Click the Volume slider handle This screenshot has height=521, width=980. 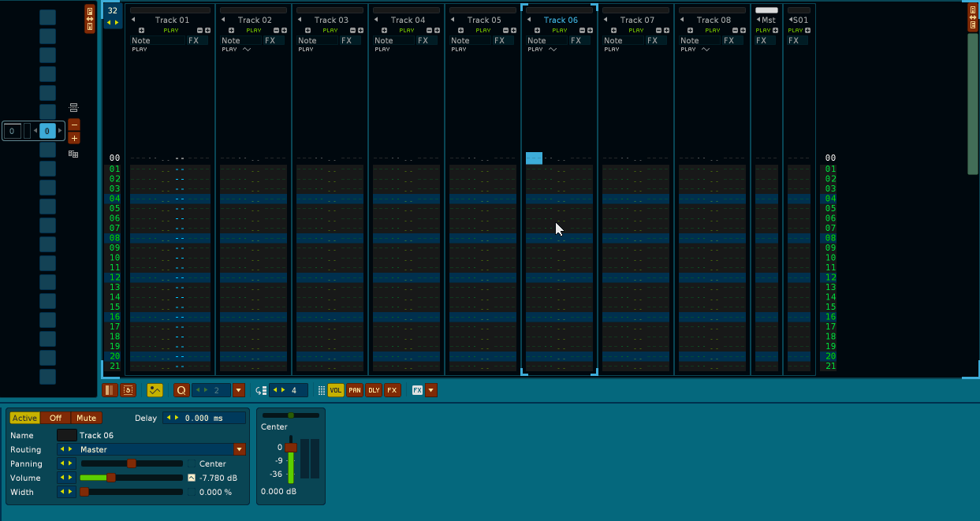[x=111, y=478]
